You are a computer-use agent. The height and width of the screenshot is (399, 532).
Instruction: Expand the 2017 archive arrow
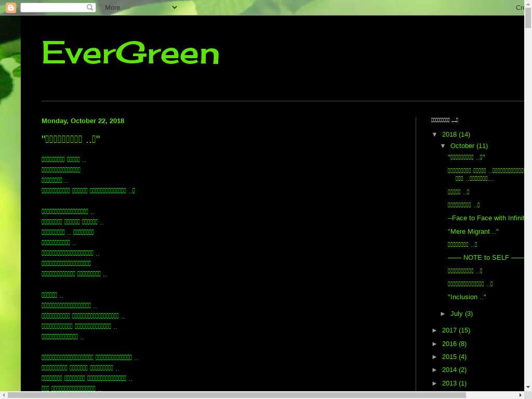point(435,330)
